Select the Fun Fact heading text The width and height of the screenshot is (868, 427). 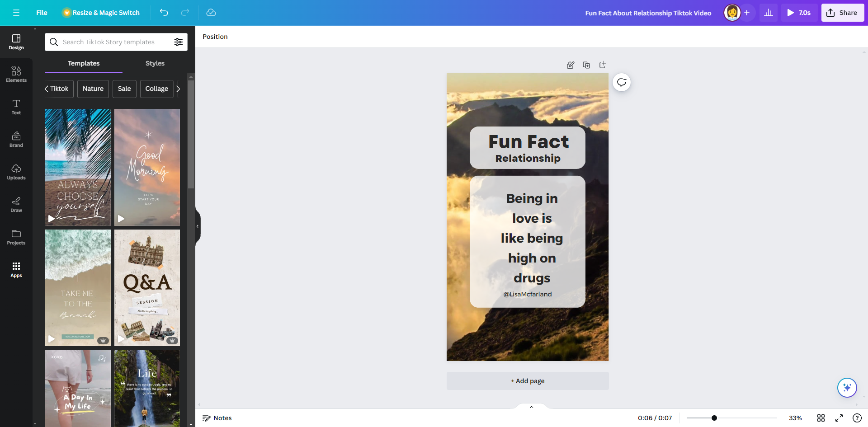[528, 142]
